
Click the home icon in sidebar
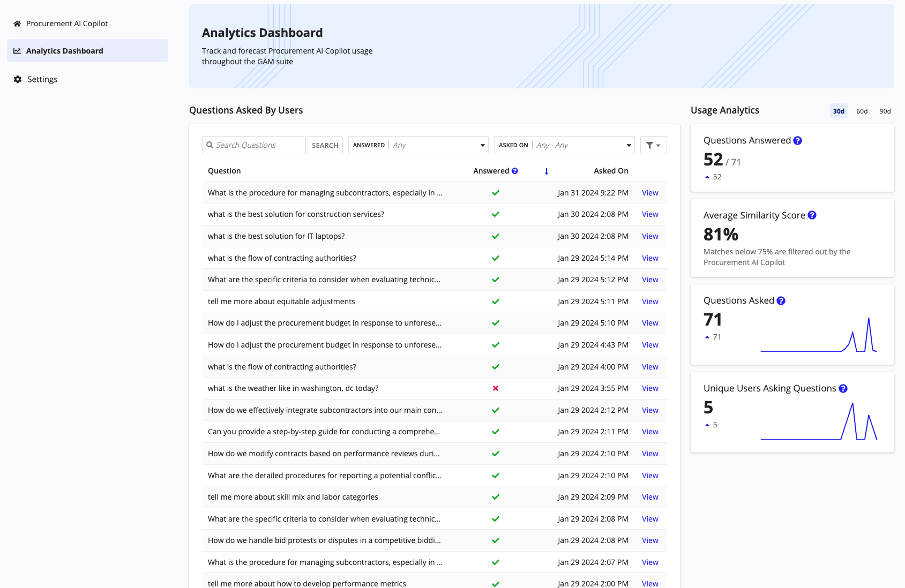pos(17,24)
